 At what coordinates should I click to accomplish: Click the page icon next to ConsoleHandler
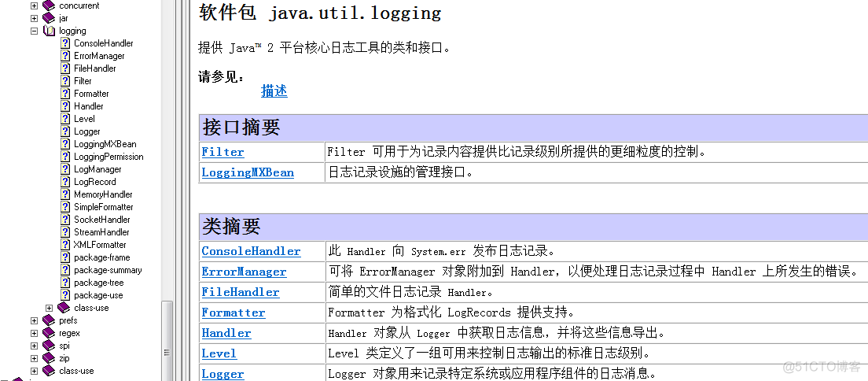tap(64, 43)
